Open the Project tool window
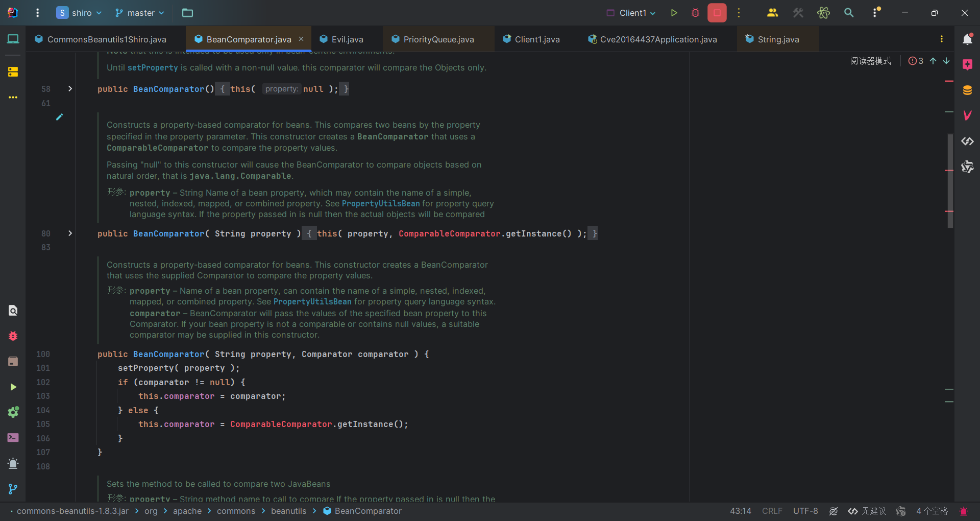980x521 pixels. (13, 39)
